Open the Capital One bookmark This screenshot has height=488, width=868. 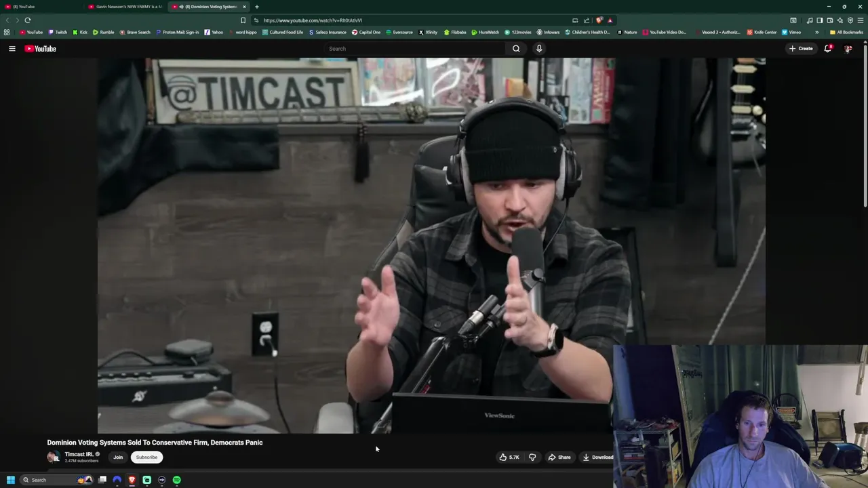366,32
